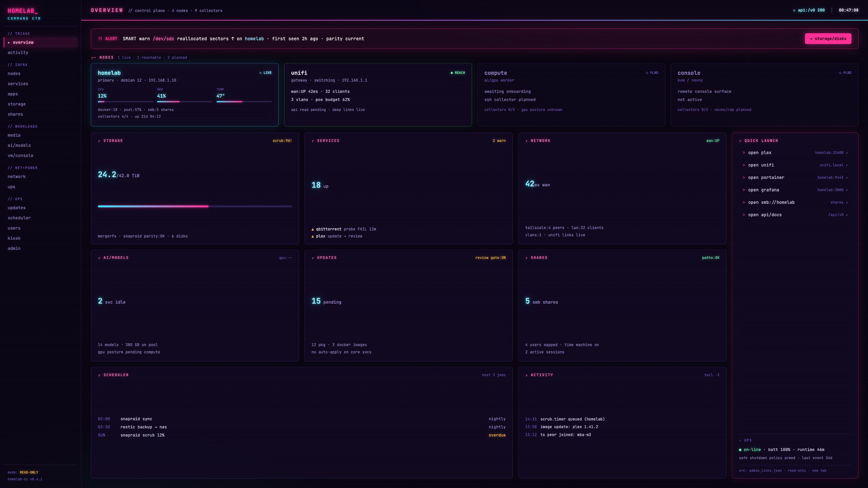Open the ups sidebar entry
The width and height of the screenshot is (868, 488).
[x=41, y=187]
